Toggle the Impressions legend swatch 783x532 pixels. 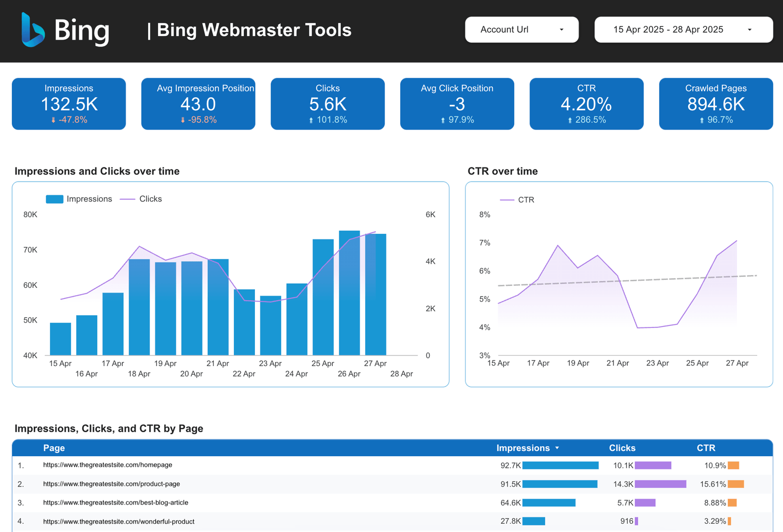[54, 199]
